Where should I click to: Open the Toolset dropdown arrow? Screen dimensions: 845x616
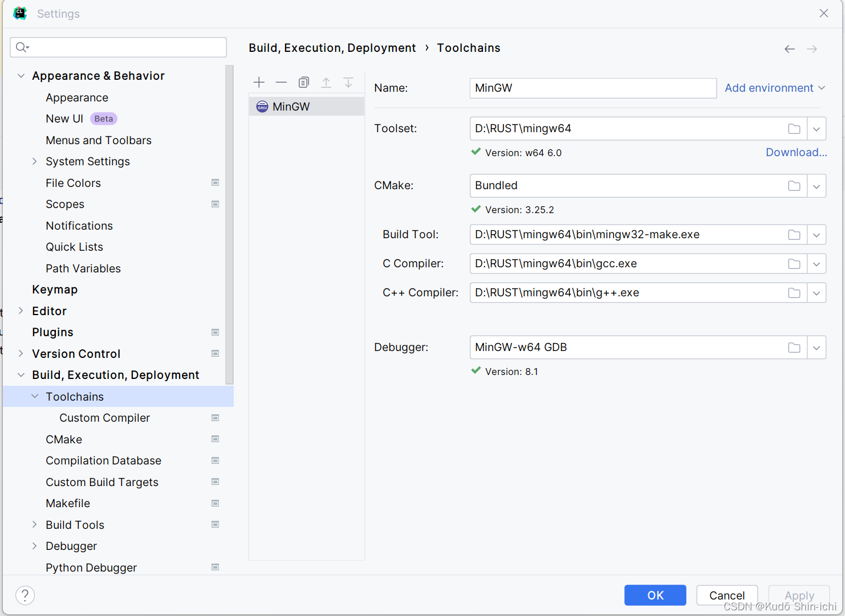(x=816, y=129)
